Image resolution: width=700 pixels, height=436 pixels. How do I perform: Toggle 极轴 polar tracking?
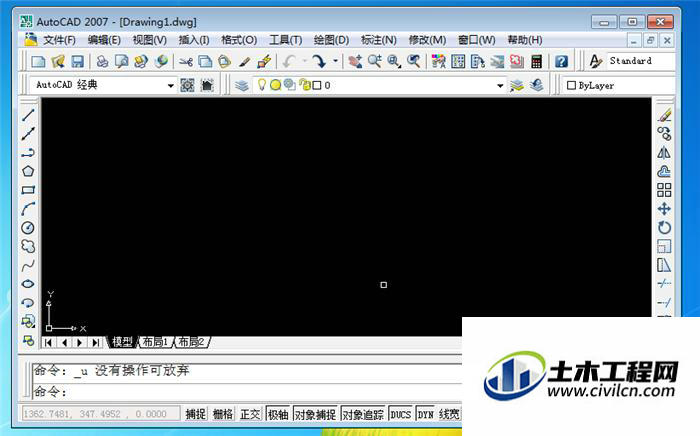(x=278, y=414)
